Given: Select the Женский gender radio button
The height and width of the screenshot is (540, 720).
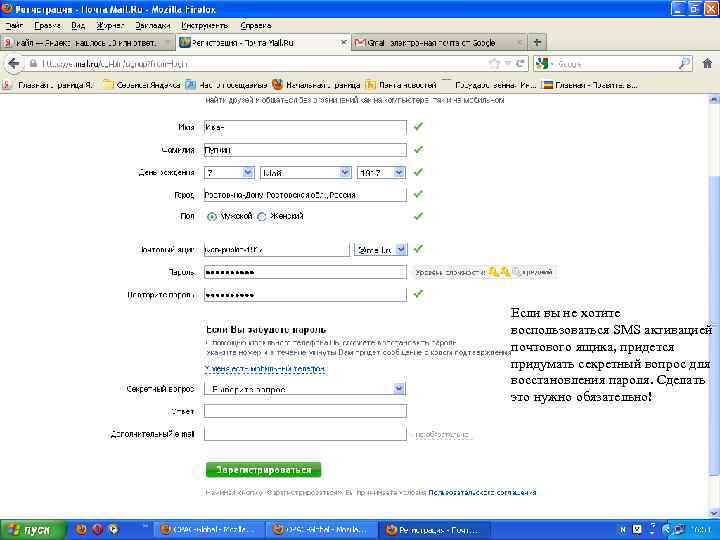Looking at the screenshot, I should point(262,217).
